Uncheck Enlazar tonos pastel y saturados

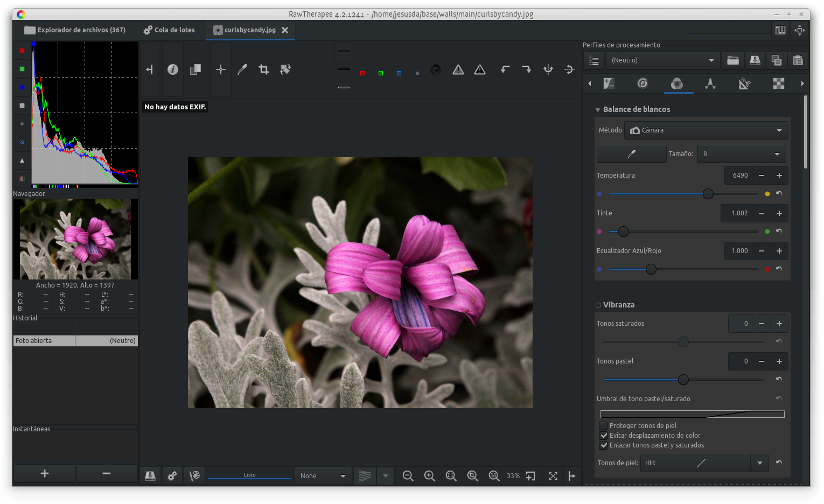click(x=604, y=445)
